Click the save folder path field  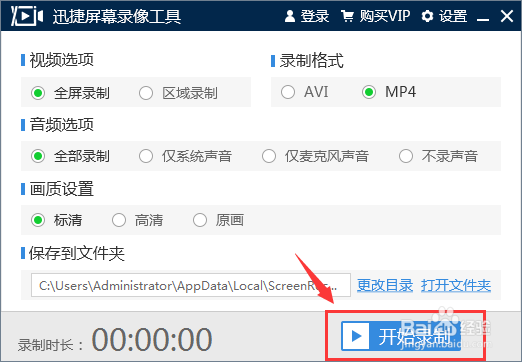191,285
